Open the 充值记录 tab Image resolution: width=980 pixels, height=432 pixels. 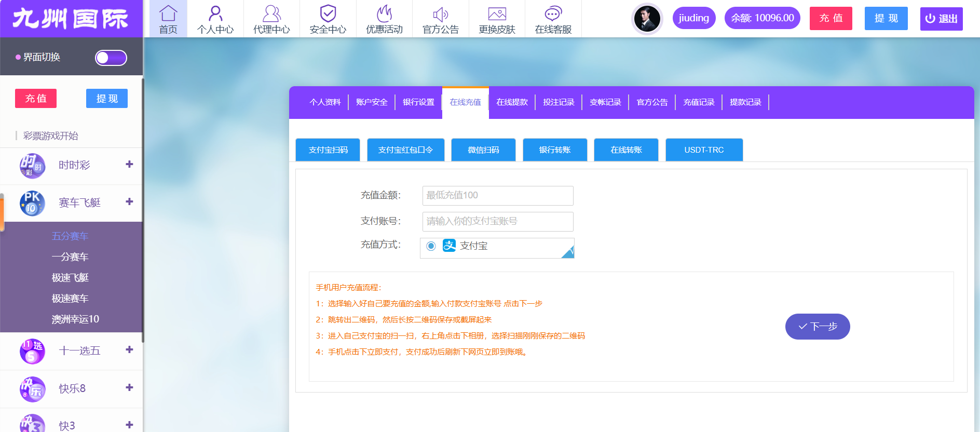coord(699,102)
